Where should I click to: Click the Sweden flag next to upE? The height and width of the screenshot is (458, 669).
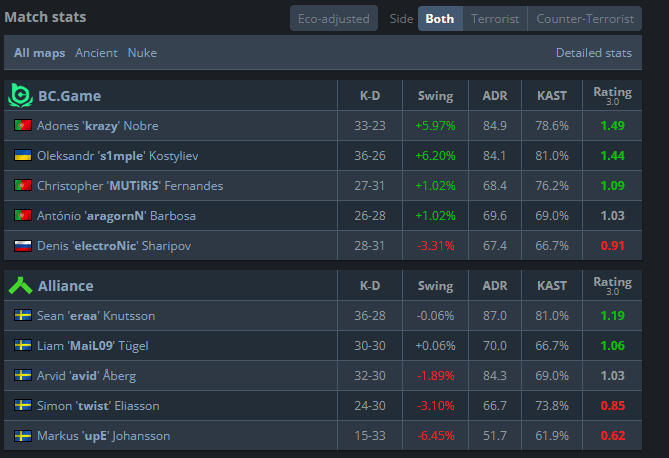[23, 435]
